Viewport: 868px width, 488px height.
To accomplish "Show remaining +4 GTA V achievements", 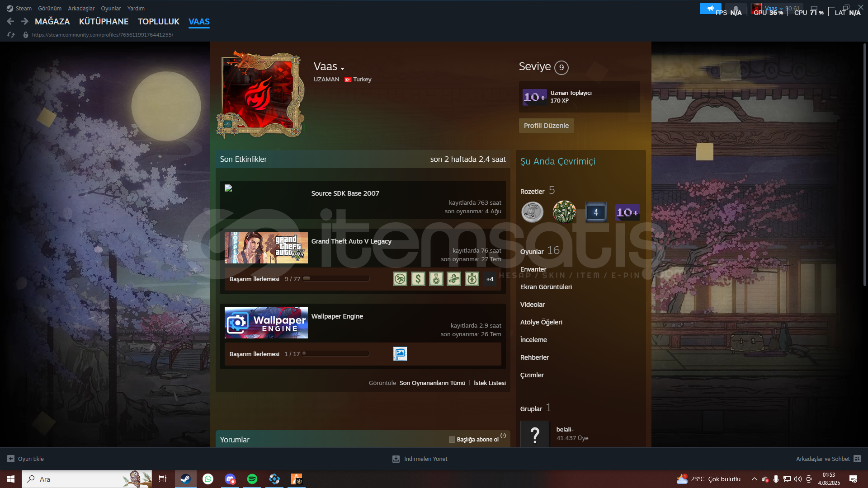I will (490, 279).
